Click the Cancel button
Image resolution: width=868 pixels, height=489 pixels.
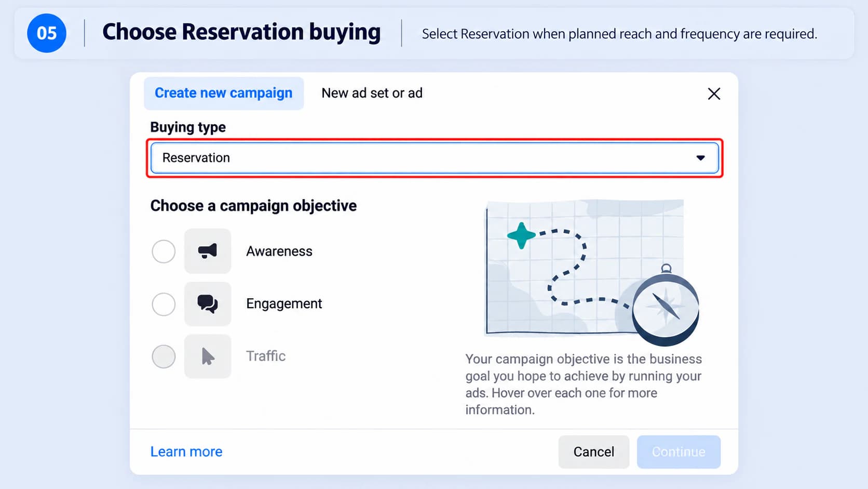point(594,452)
